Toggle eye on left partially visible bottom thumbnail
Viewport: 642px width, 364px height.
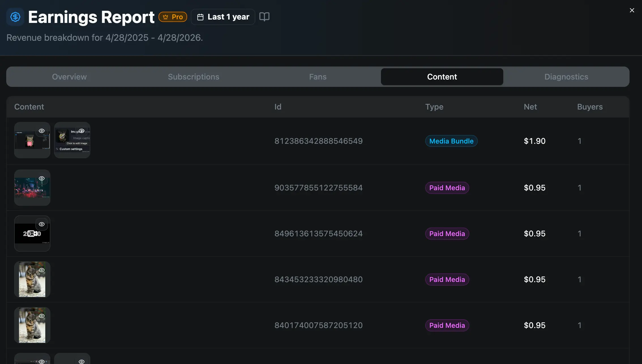42,361
